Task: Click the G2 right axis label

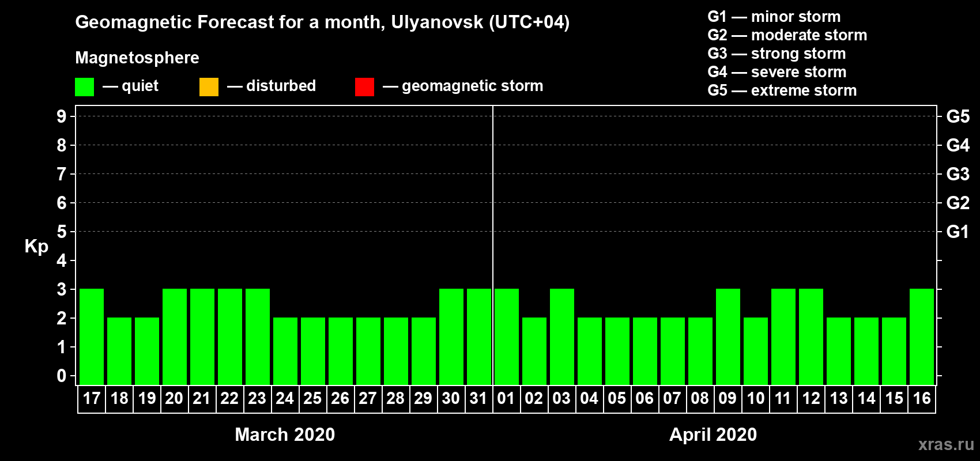Action: coord(958,203)
